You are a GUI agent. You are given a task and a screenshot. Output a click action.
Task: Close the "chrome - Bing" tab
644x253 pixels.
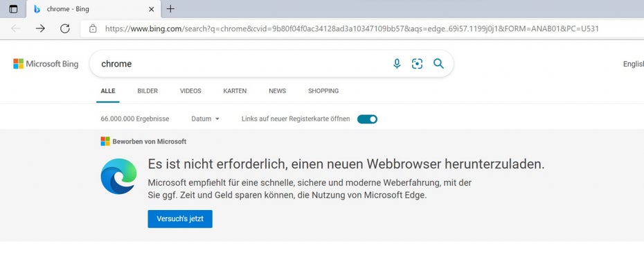[x=152, y=9]
